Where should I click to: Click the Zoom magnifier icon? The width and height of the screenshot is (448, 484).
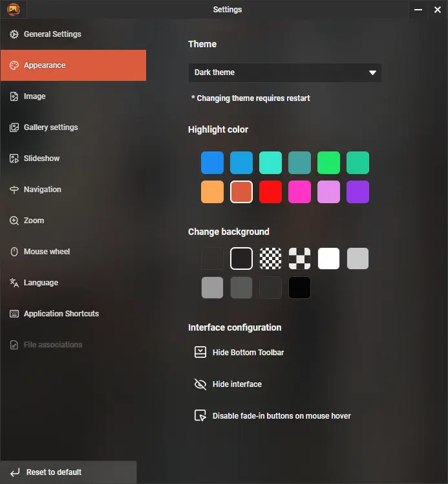[x=14, y=221]
